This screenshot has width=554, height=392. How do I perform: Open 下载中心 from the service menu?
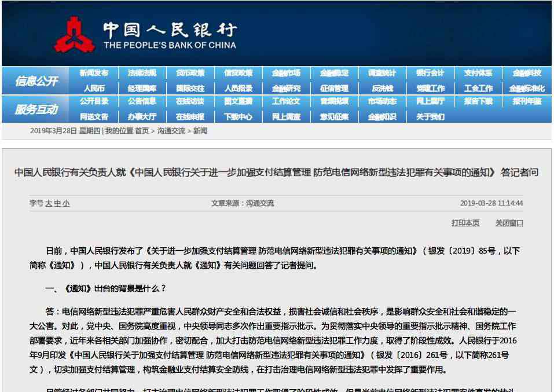(x=238, y=116)
